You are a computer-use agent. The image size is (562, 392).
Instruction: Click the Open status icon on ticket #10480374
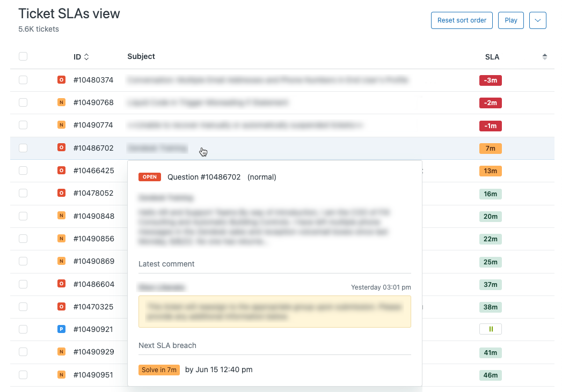(x=61, y=79)
